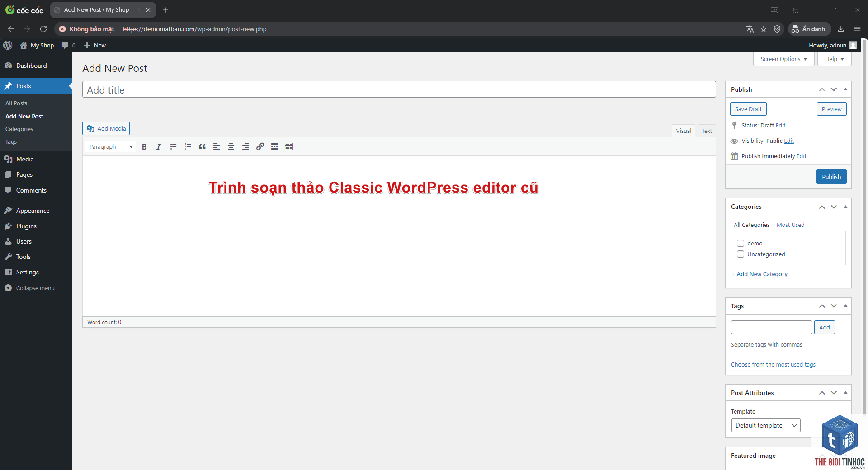Viewport: 868px width, 470px height.
Task: Toggle the editor toolbar (kitchen sink)
Action: pyautogui.click(x=289, y=146)
